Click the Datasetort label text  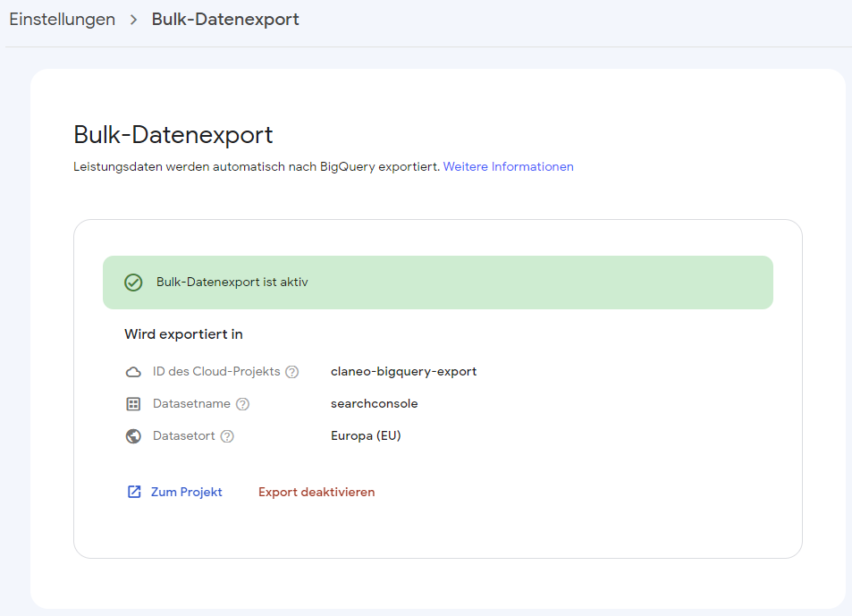183,435
